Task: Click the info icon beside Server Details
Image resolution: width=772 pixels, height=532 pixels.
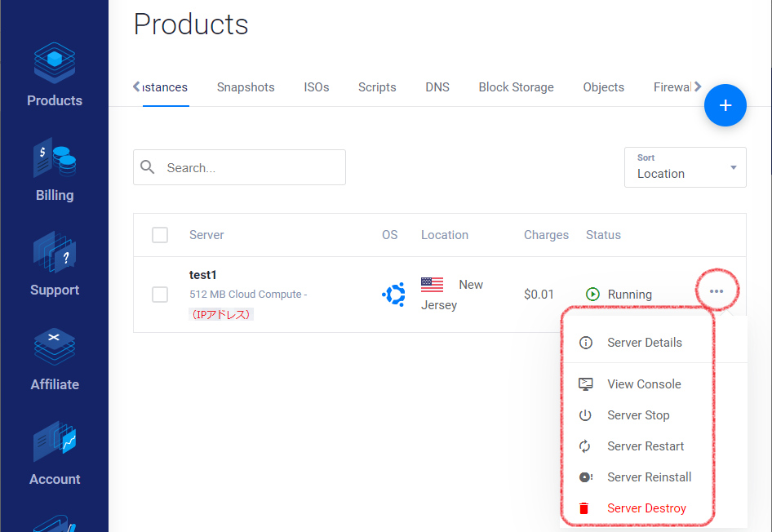Action: pos(585,343)
